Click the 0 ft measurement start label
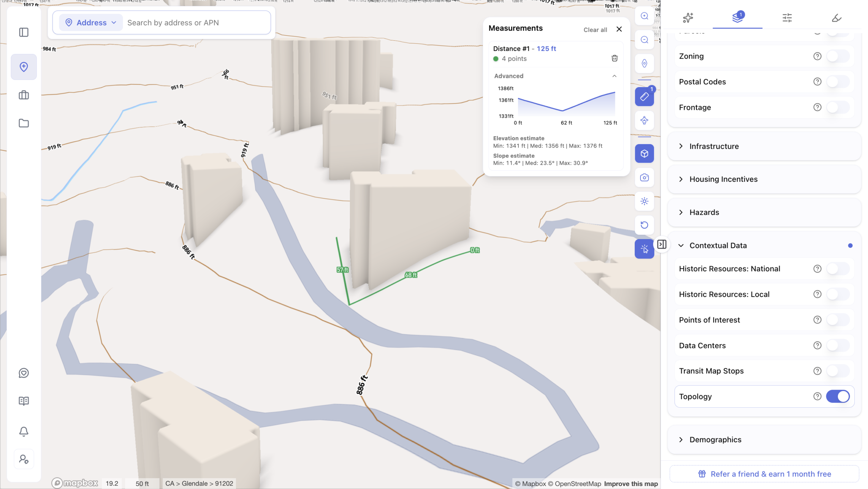 pyautogui.click(x=475, y=250)
